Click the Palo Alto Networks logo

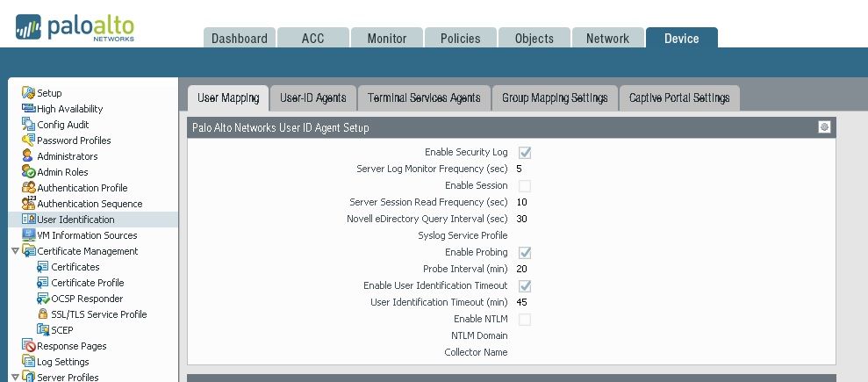(75, 27)
